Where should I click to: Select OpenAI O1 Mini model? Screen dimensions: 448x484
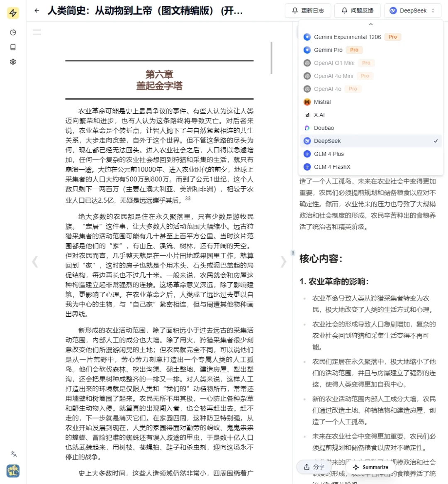[371, 63]
